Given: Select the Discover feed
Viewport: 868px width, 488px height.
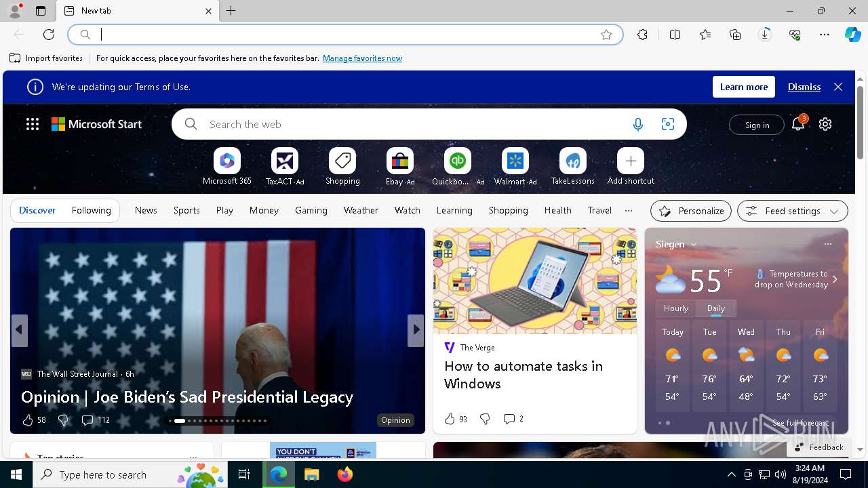Looking at the screenshot, I should (x=37, y=211).
